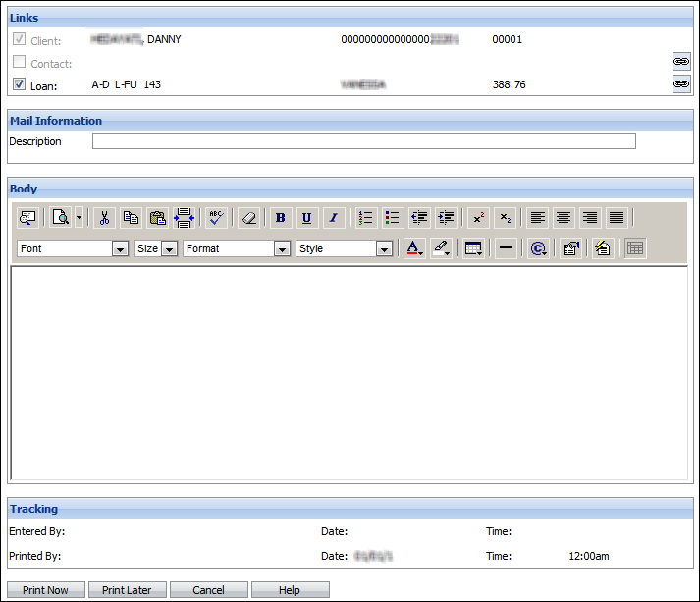
Task: Decrease the paragraph indent
Action: [419, 218]
